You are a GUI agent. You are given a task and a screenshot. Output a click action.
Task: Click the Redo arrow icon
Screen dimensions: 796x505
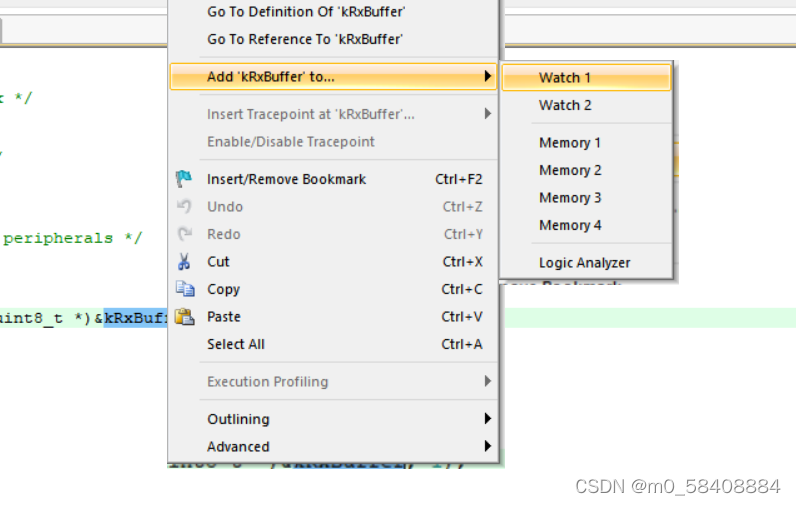tap(185, 234)
